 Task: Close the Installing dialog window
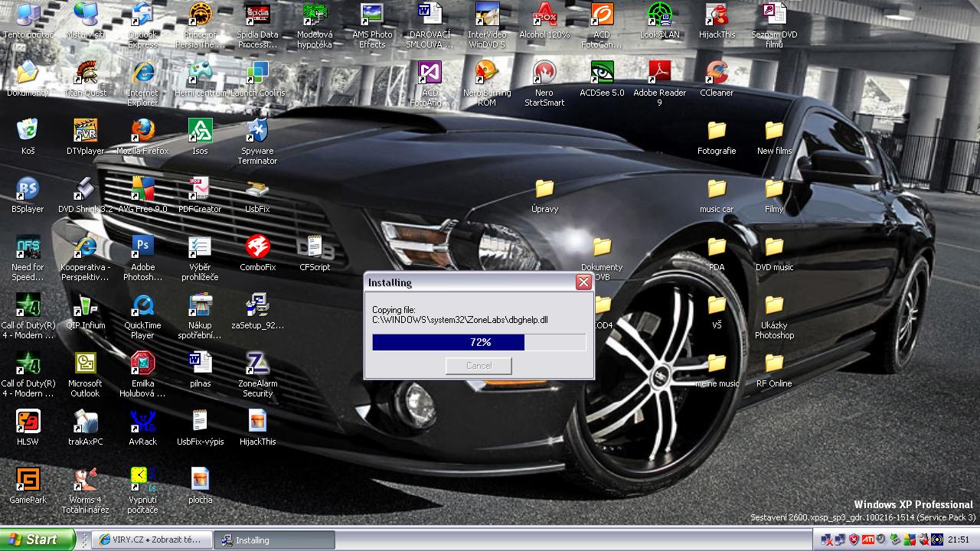click(583, 282)
